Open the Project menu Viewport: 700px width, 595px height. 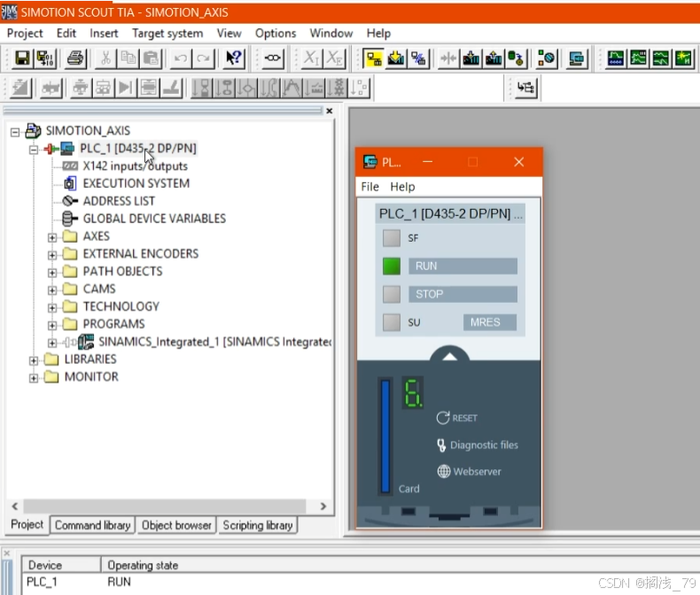tap(25, 33)
